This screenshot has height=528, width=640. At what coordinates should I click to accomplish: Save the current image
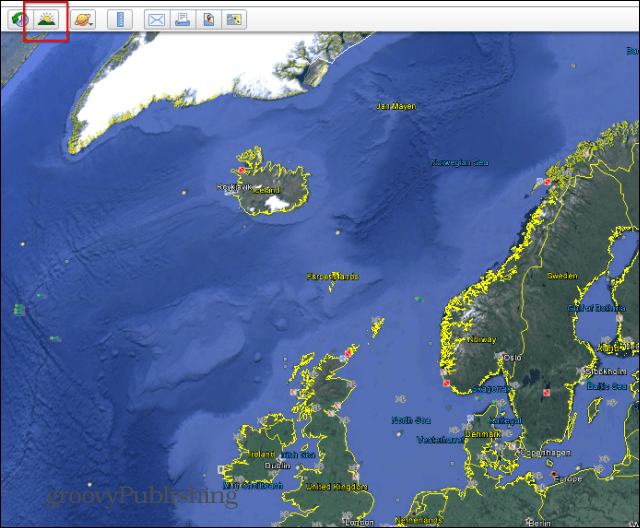point(209,19)
